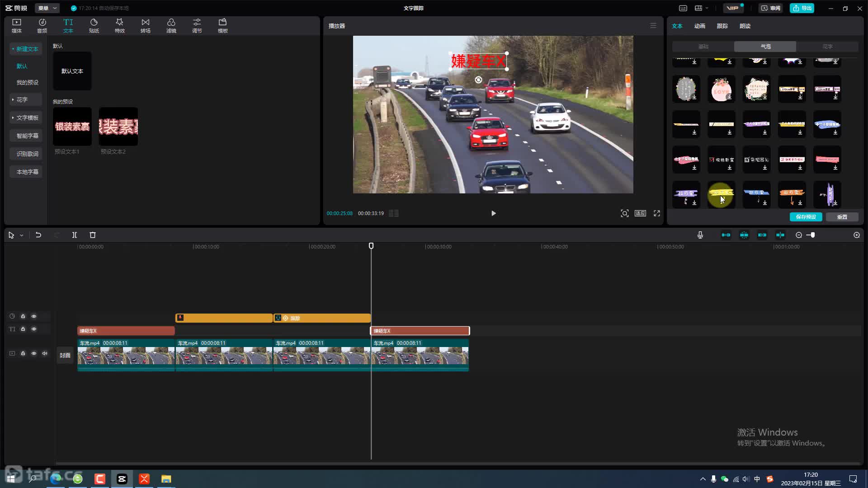Viewport: 868px width, 488px height.
Task: Click the timeline zoom slider handle
Action: (813, 235)
